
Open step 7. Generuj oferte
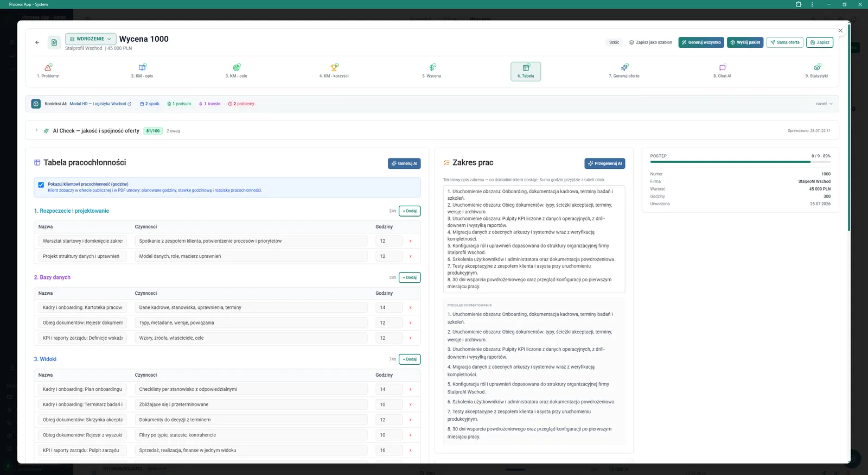(x=624, y=71)
